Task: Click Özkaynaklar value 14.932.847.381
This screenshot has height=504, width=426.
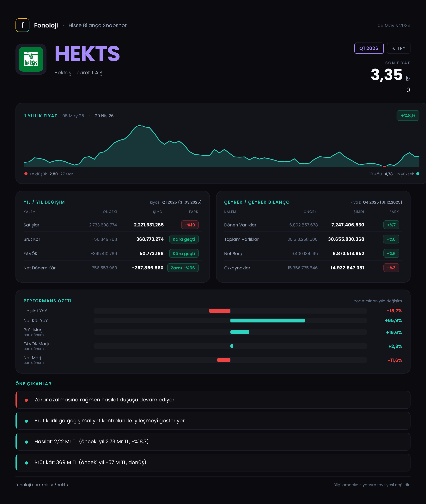Action: [347, 268]
